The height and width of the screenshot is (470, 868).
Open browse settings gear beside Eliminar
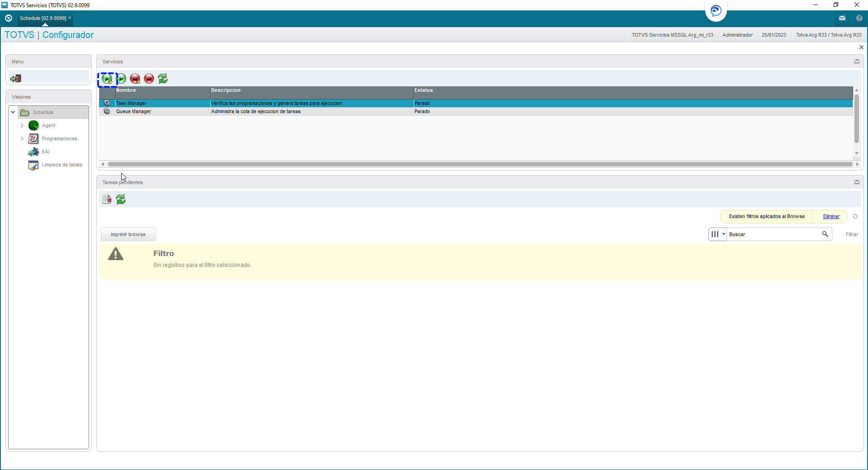point(855,216)
